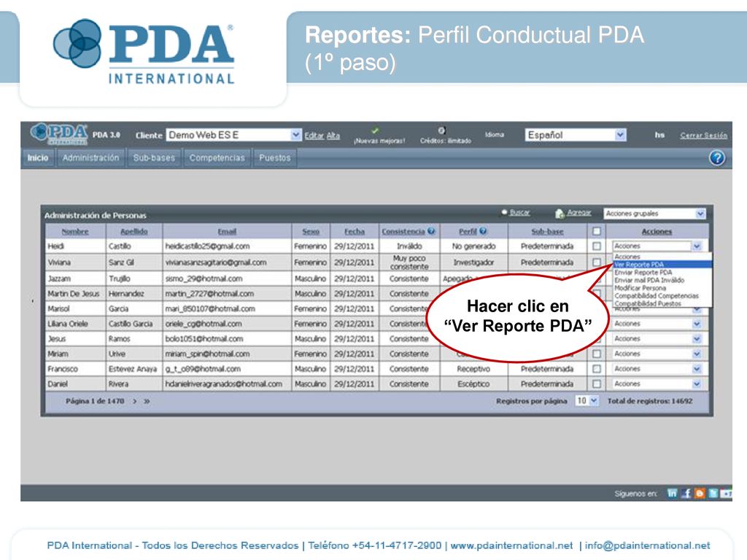Sort by the Apellido column header

pyautogui.click(x=134, y=231)
